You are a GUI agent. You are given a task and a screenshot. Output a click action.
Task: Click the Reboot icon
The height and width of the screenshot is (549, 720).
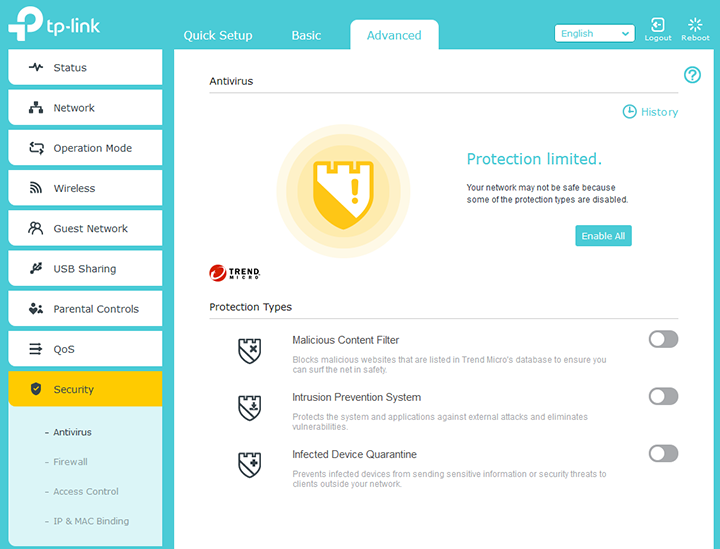(695, 25)
